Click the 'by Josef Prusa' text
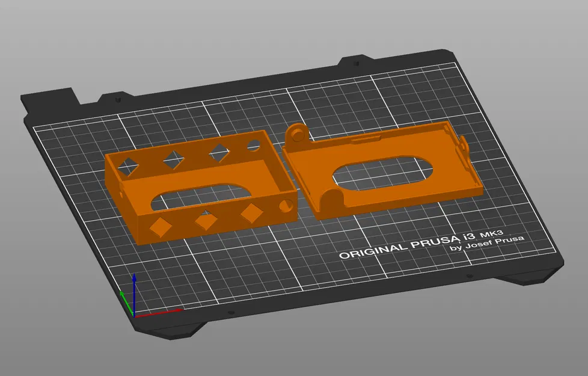Screen dimensions: 588x376 click(487, 243)
